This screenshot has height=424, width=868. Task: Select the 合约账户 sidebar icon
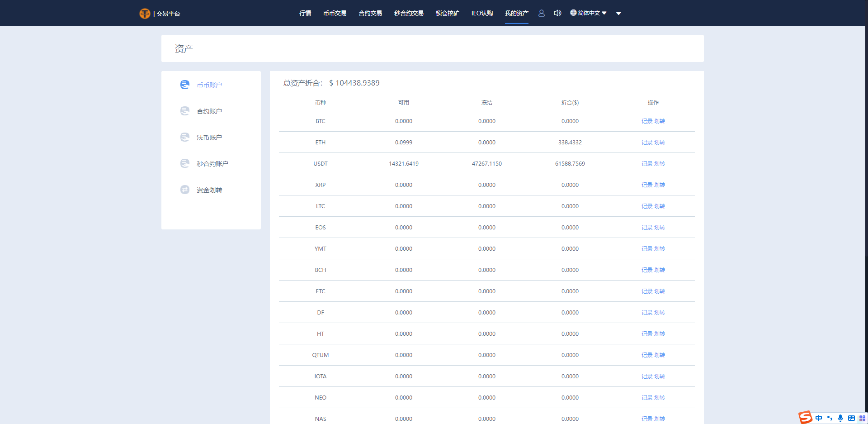(x=185, y=111)
